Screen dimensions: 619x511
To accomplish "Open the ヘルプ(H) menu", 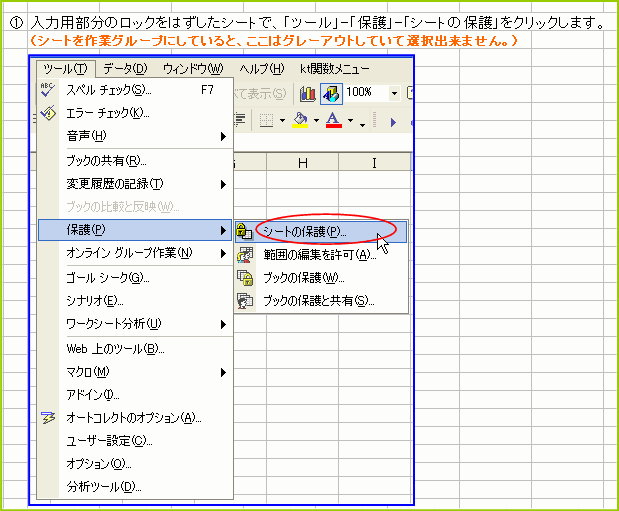I will click(261, 69).
